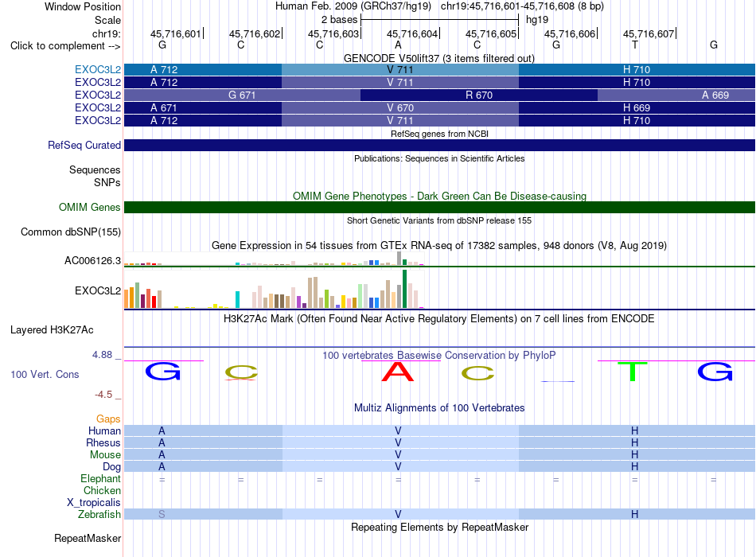This screenshot has height=557, width=756.
Task: Click the dark green OMIM Genes bar
Action: (x=440, y=208)
